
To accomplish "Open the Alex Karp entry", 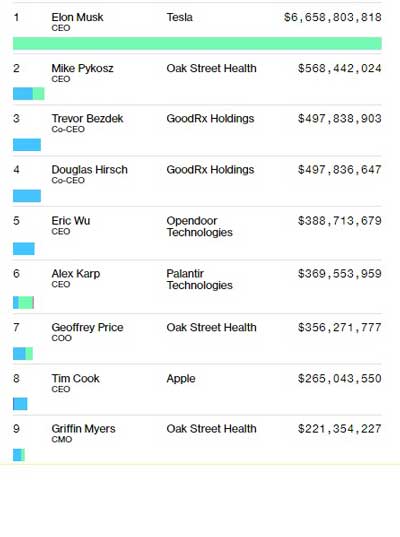I will coord(197,287).
